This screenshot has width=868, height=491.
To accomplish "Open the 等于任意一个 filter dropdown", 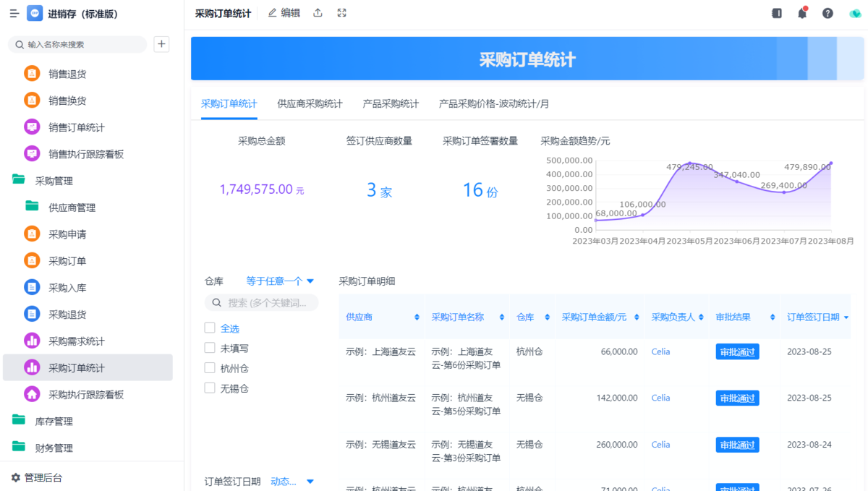I will [280, 281].
